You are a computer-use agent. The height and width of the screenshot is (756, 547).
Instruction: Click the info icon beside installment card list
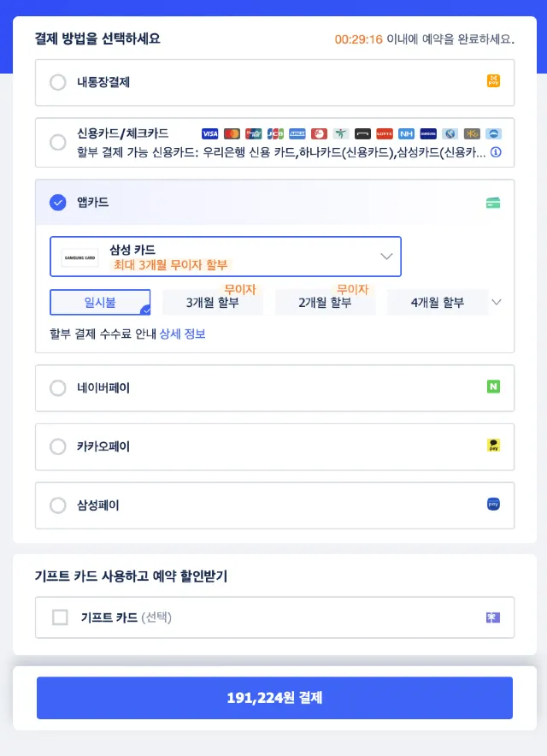click(x=496, y=152)
